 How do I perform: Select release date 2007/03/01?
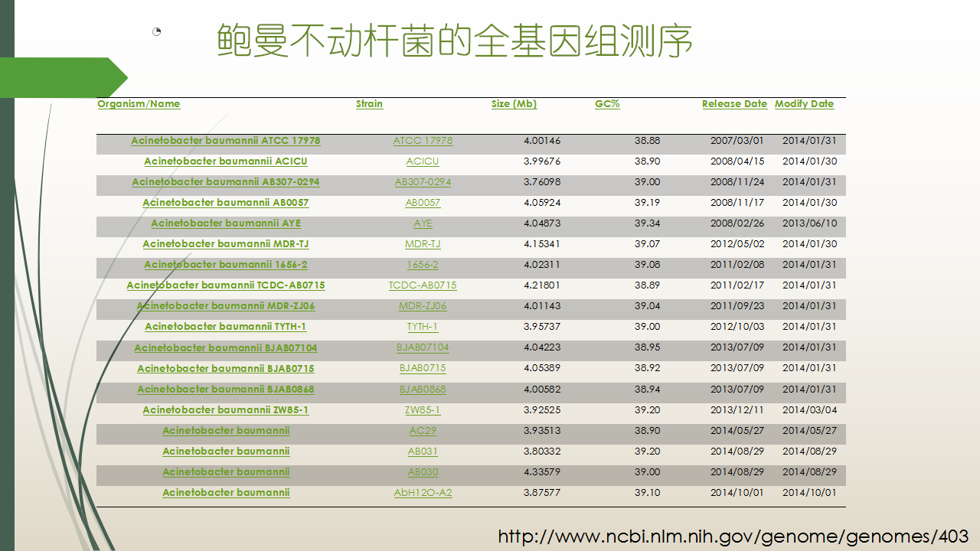737,141
